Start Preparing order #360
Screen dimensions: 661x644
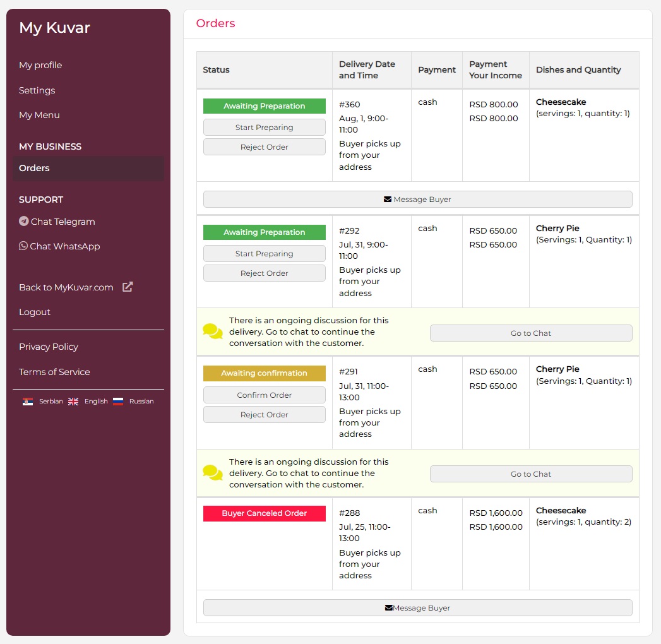tap(264, 128)
